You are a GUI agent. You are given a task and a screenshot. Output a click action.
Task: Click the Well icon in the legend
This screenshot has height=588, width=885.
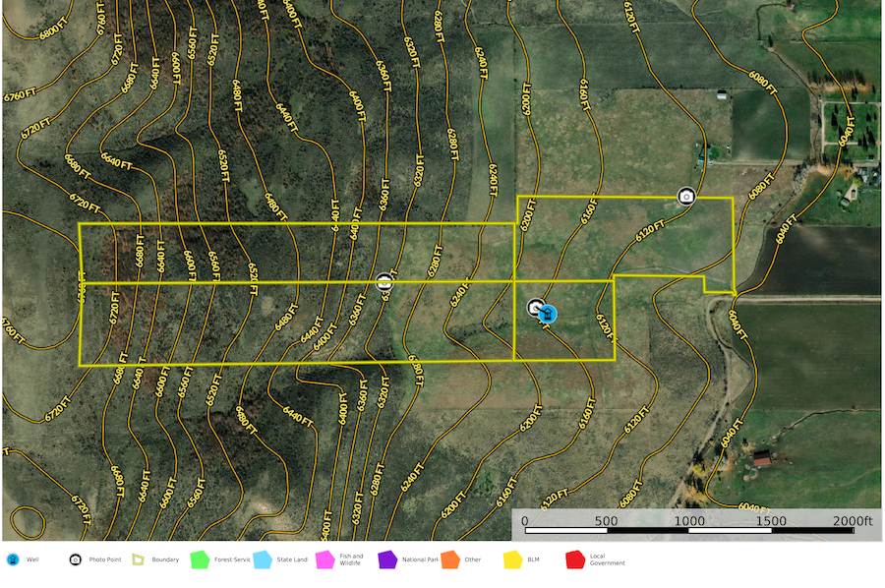point(13,559)
